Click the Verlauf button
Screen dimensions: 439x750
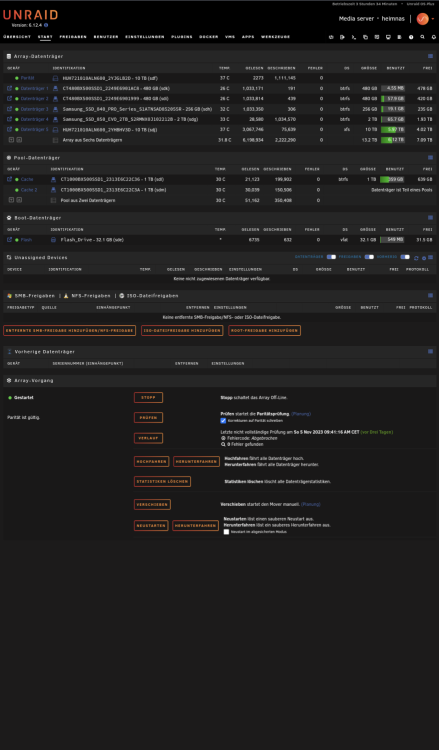[148, 438]
